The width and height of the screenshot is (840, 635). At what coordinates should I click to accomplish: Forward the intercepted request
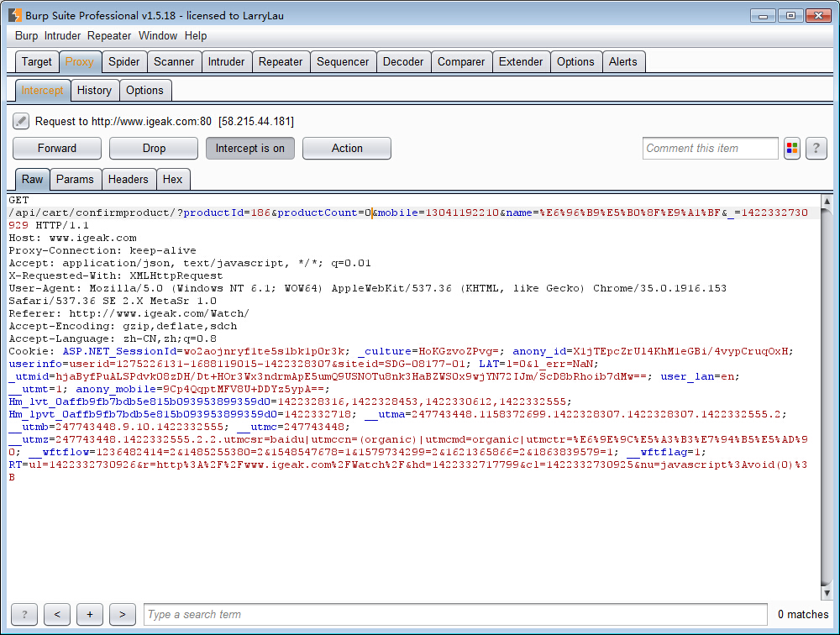tap(57, 149)
